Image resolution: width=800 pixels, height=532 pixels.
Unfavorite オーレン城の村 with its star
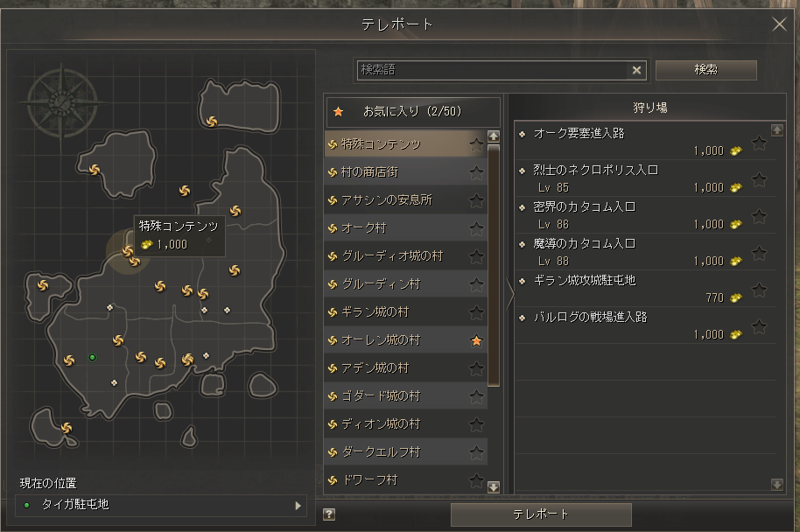click(476, 340)
